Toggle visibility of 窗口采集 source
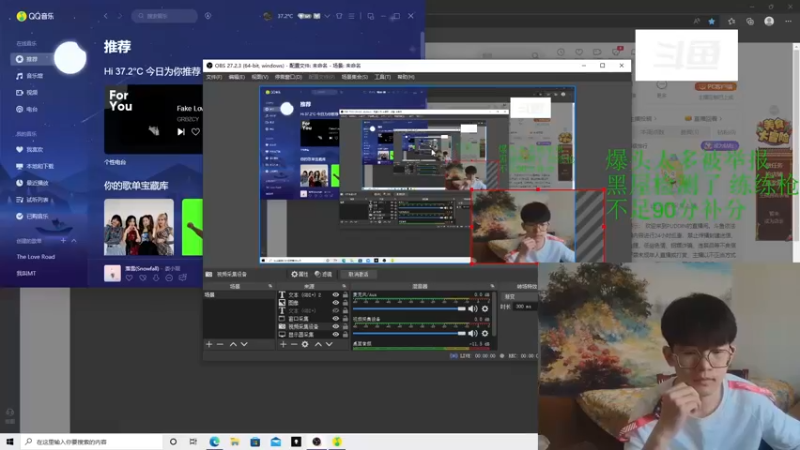 click(336, 318)
